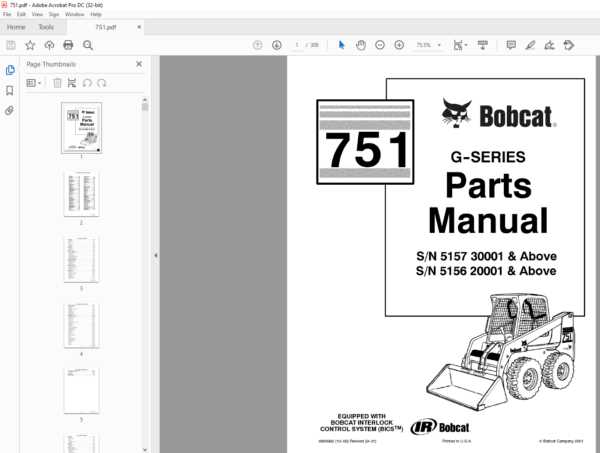Select page 5 thumbnail
This screenshot has height=453, width=600.
coord(82,391)
